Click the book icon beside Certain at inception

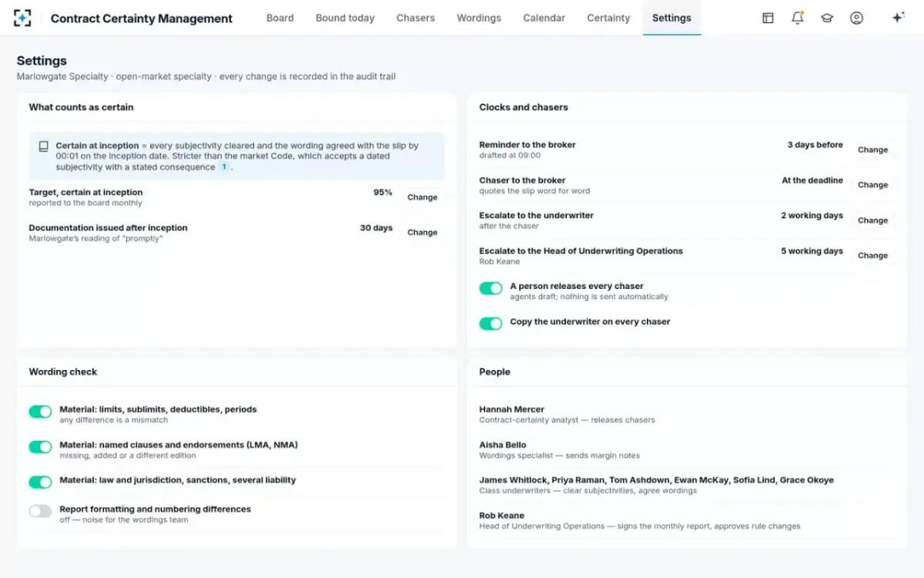click(44, 146)
